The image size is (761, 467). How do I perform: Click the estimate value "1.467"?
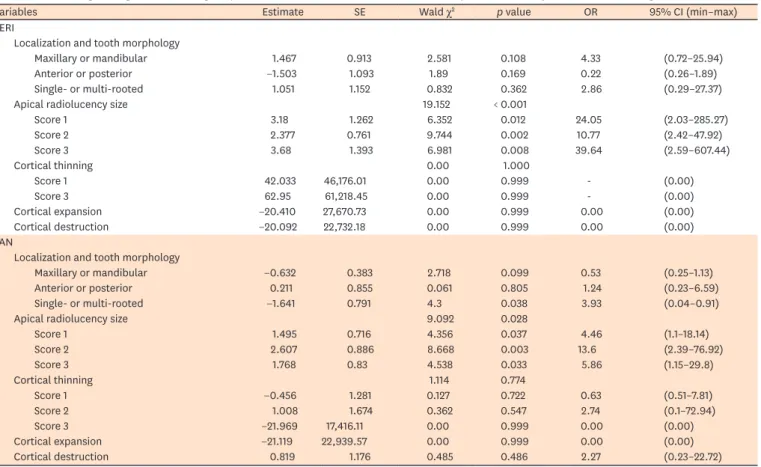point(284,58)
